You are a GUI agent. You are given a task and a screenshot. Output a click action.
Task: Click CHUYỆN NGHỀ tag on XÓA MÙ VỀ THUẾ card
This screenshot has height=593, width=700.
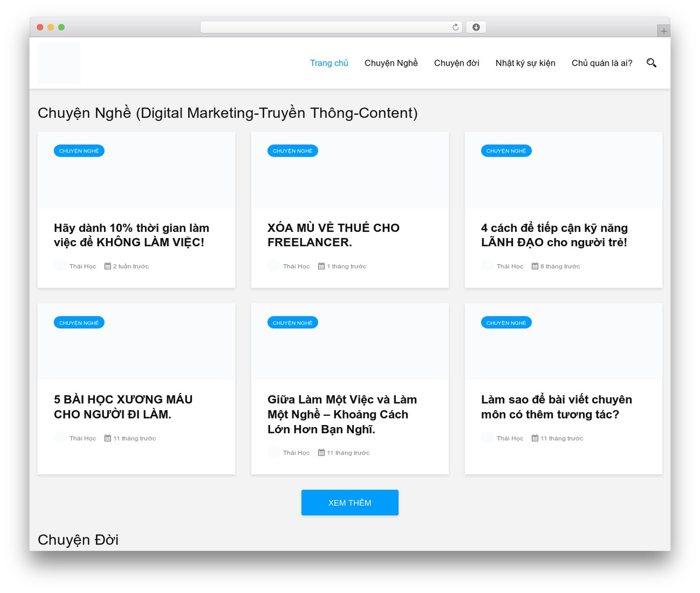(293, 151)
